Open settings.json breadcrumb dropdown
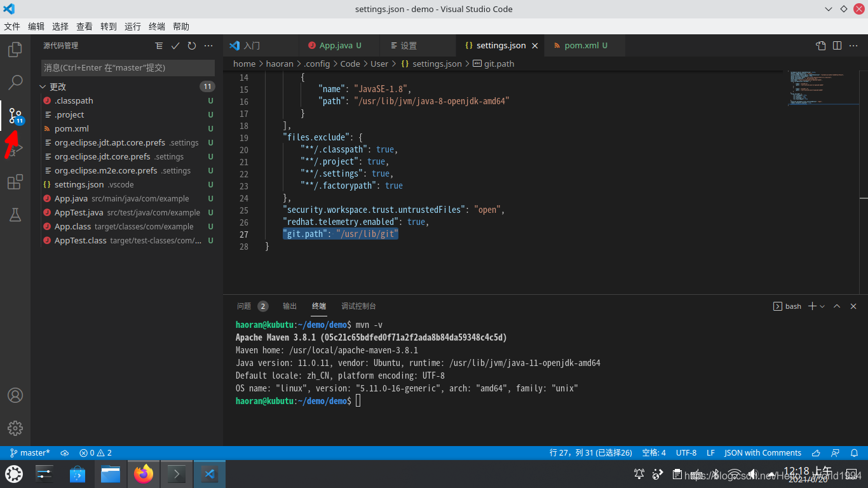 point(437,64)
